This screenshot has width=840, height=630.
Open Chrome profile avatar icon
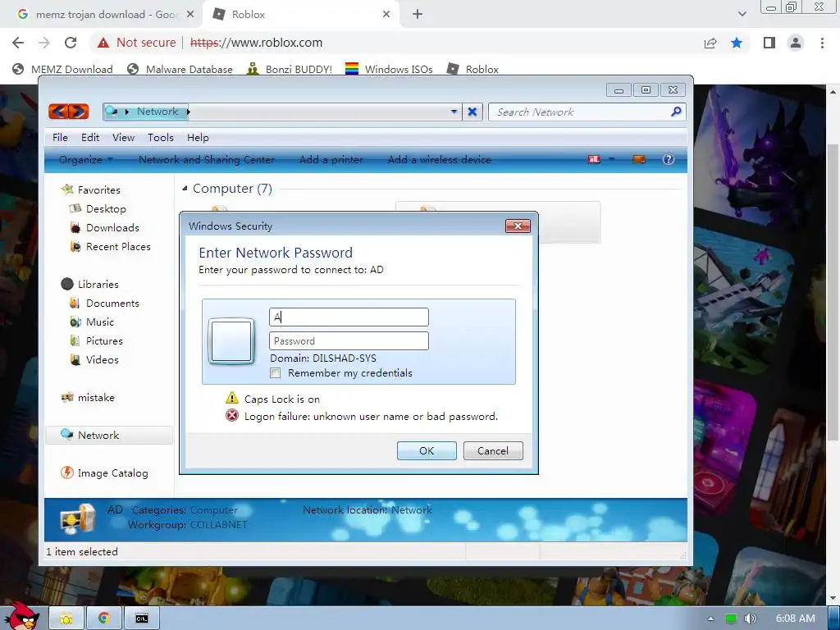pyautogui.click(x=796, y=43)
